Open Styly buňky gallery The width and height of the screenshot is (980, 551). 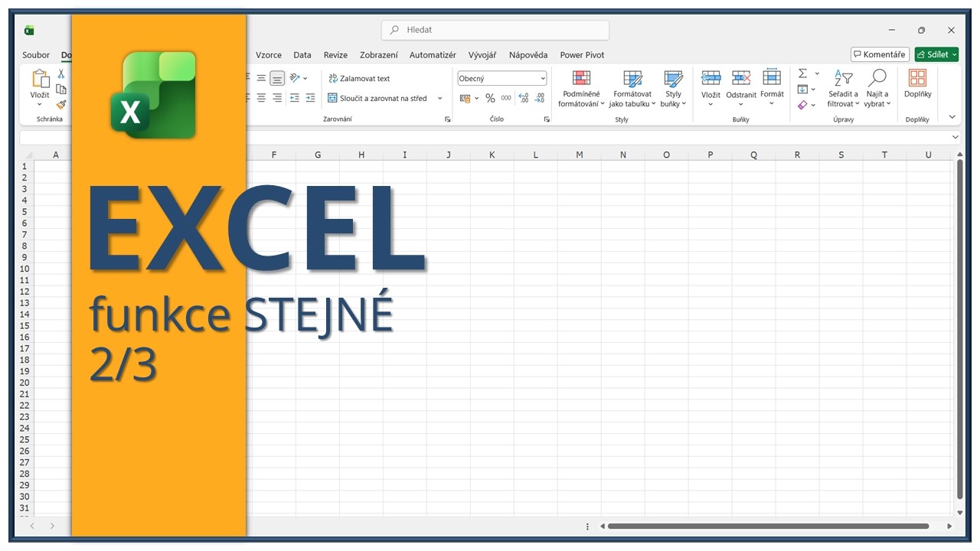pos(673,89)
